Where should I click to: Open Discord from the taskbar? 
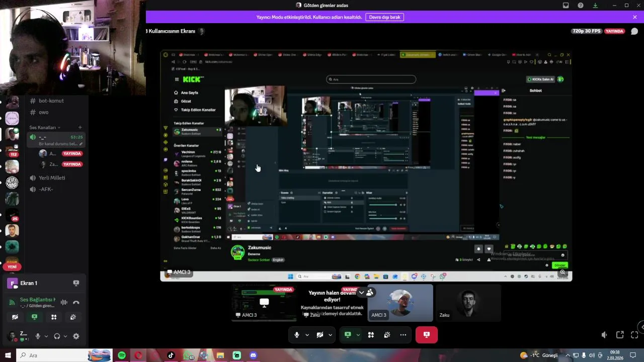click(x=253, y=355)
